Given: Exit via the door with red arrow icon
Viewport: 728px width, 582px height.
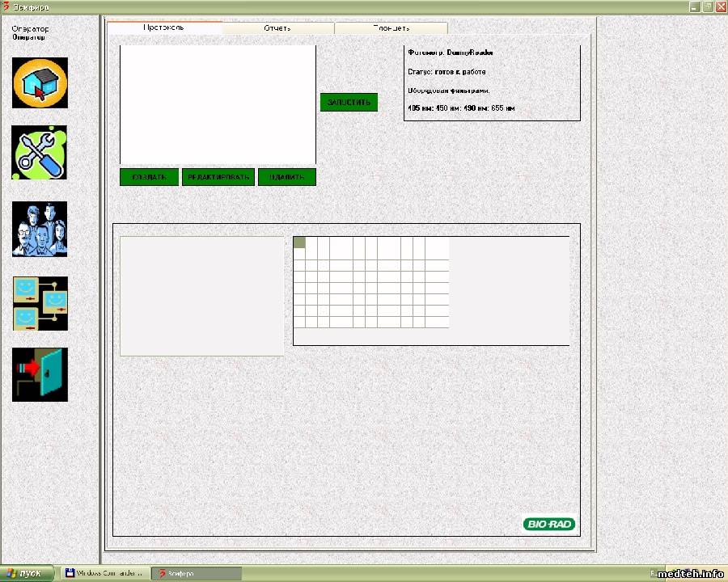Looking at the screenshot, I should pos(40,374).
